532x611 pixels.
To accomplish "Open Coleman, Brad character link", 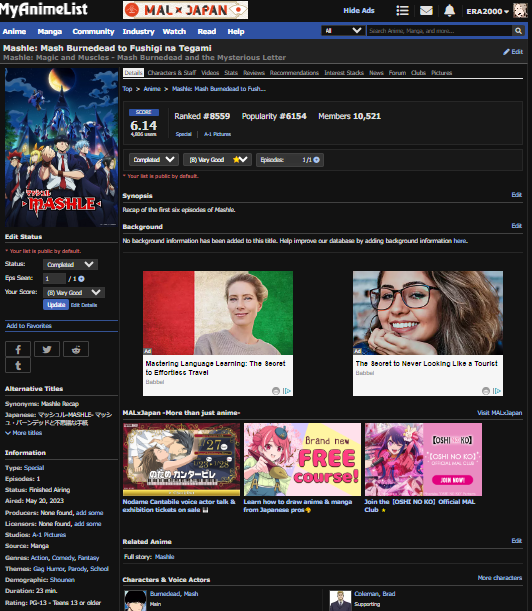I will [x=375, y=594].
